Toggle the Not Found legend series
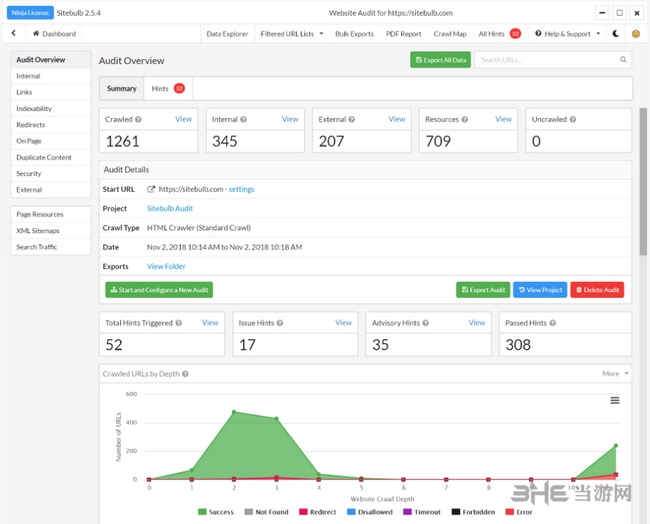 point(266,512)
